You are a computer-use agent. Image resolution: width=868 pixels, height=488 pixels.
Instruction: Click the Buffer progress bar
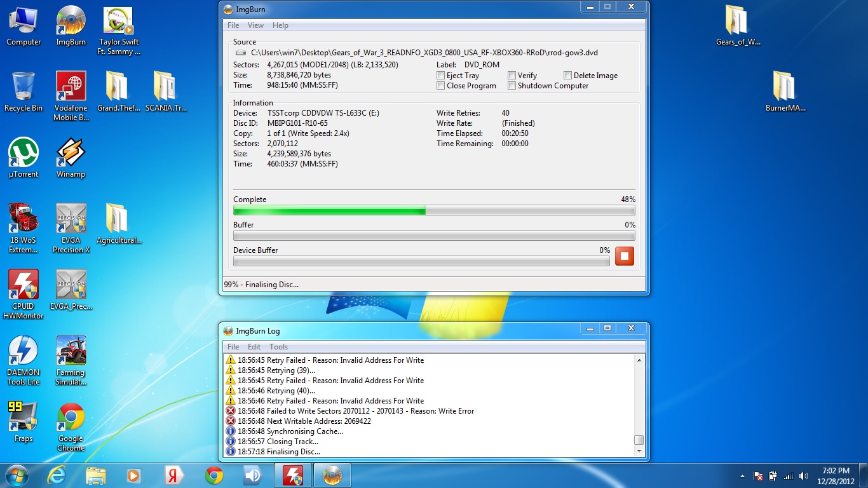(434, 236)
